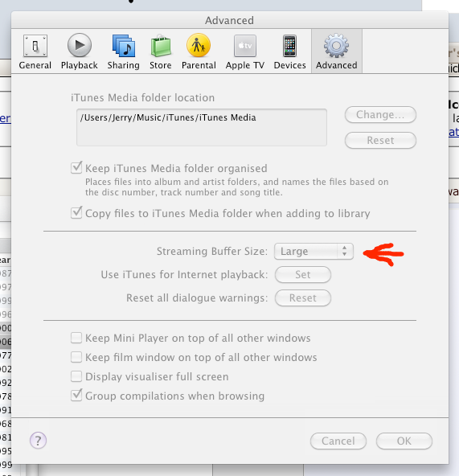This screenshot has height=476, width=459.
Task: Open the Devices preferences pane
Action: pyautogui.click(x=289, y=51)
